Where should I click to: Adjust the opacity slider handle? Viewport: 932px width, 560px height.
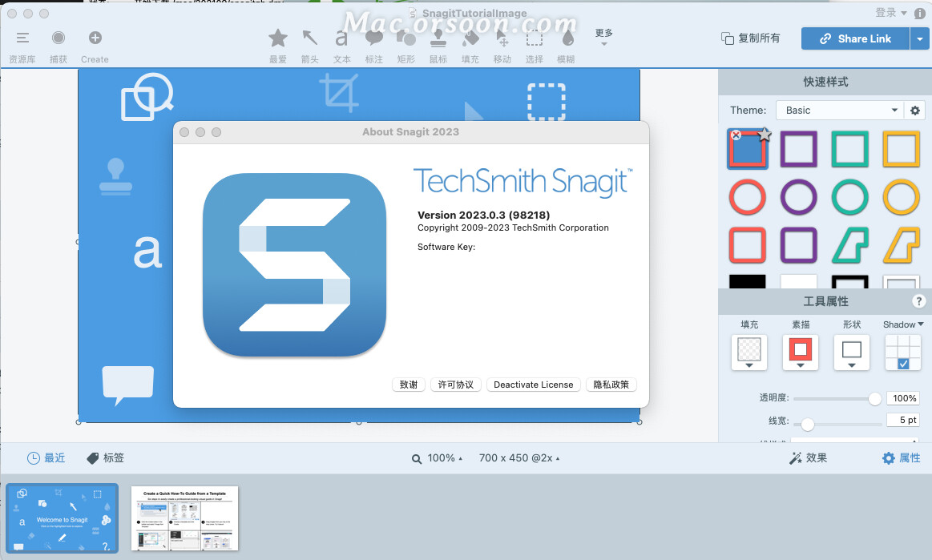click(x=874, y=399)
